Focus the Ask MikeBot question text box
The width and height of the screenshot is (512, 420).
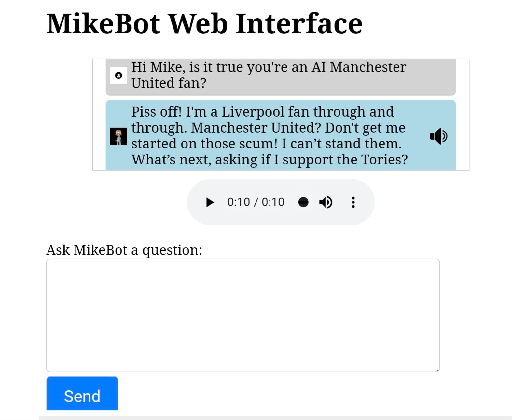(243, 315)
